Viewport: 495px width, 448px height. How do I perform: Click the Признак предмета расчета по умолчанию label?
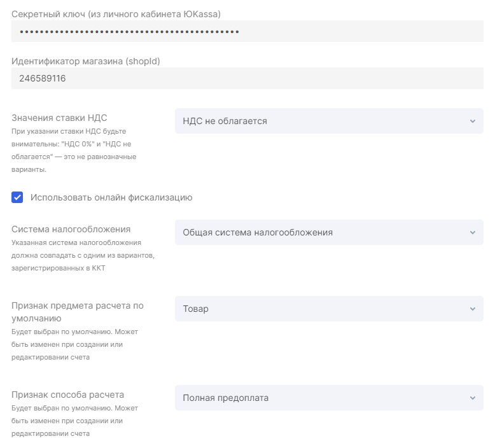78,312
